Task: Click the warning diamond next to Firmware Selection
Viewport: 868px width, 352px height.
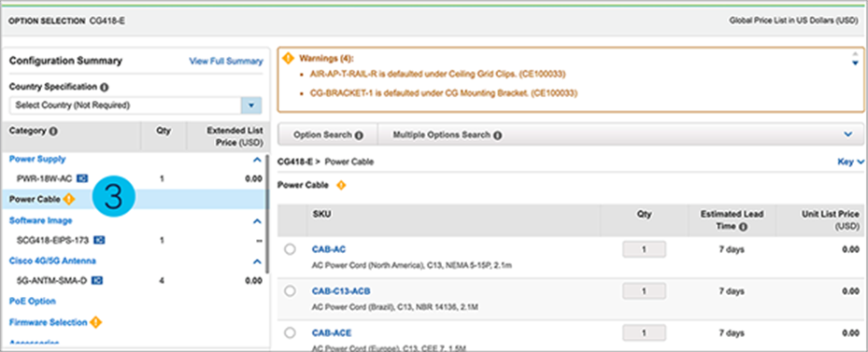Action: 95,322
